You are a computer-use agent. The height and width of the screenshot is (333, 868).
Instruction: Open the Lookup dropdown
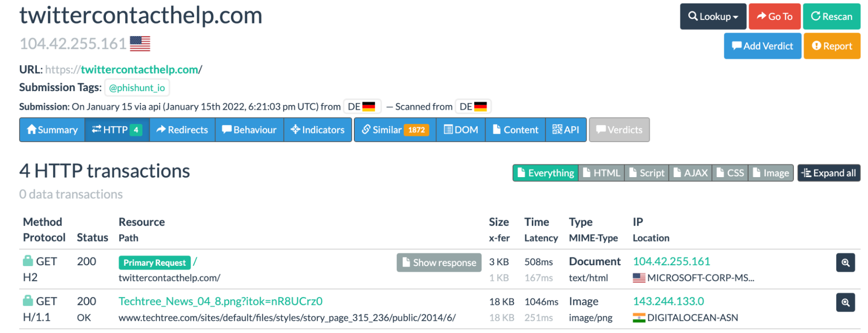tap(713, 16)
